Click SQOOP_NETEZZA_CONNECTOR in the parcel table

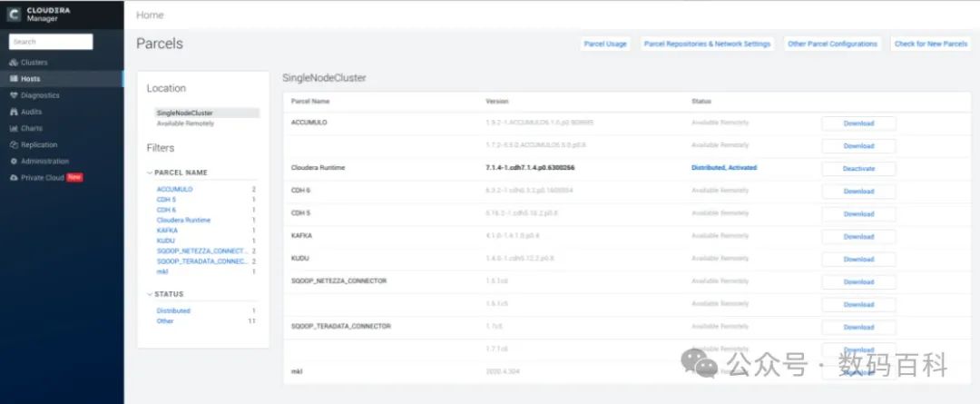(x=338, y=281)
